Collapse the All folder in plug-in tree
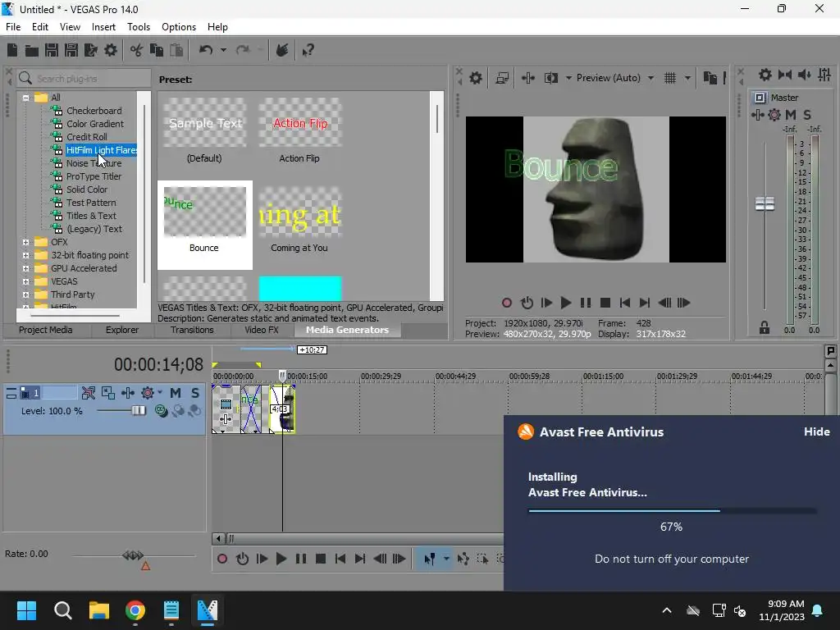The height and width of the screenshot is (630, 840). coord(25,98)
